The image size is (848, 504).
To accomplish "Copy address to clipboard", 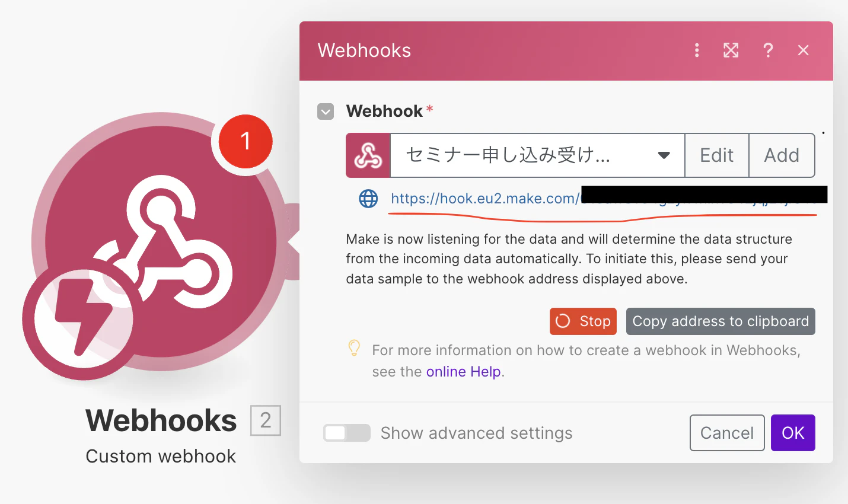I will click(721, 321).
